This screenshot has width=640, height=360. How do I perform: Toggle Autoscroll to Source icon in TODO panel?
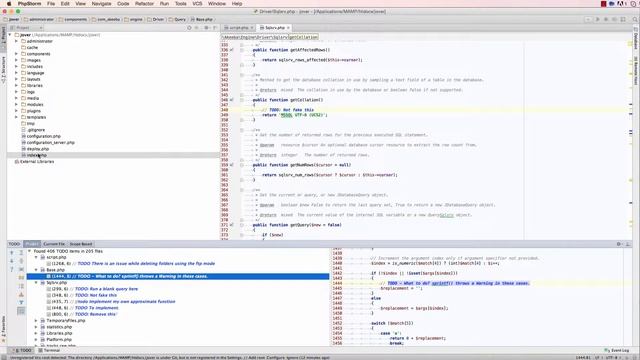pyautogui.click(x=21, y=269)
